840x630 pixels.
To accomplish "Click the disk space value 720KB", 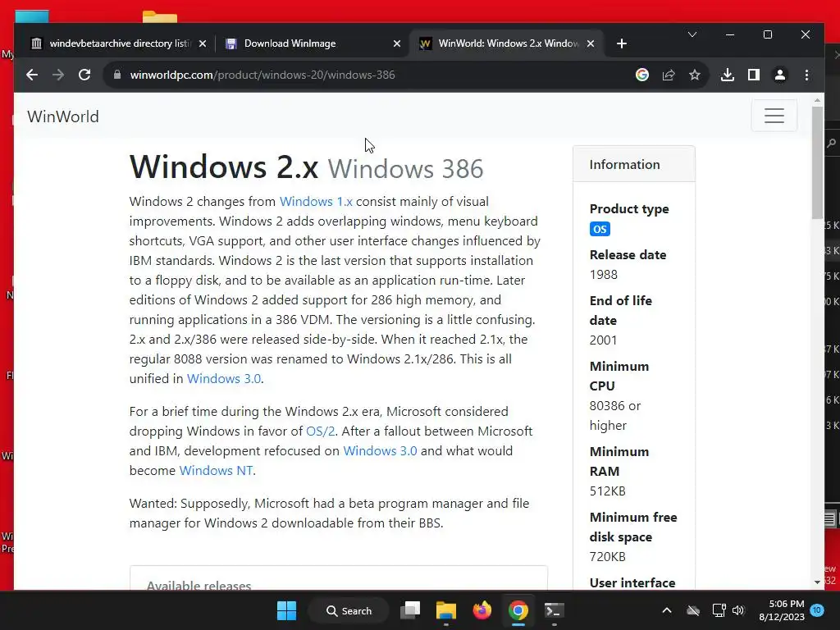I will pyautogui.click(x=608, y=557).
